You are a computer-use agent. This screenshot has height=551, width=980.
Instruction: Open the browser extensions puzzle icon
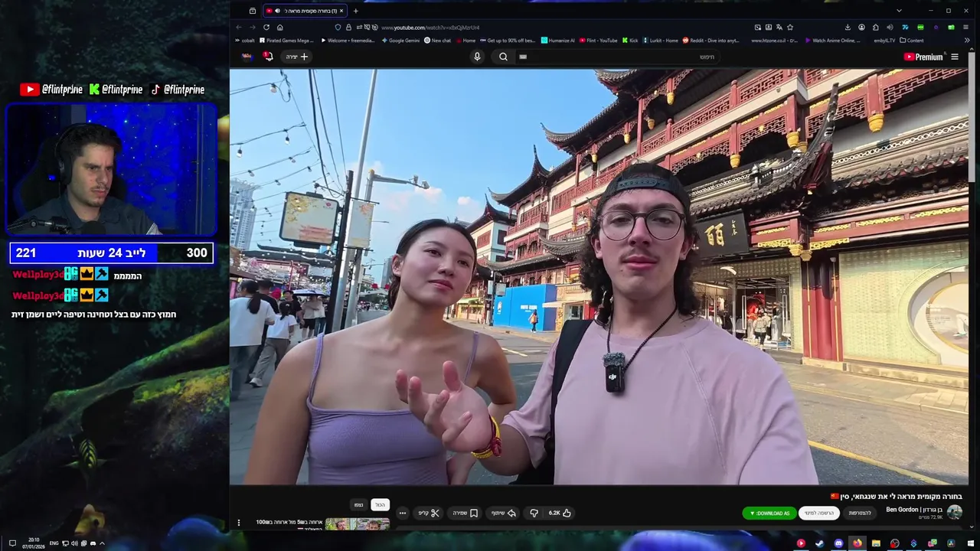pos(876,27)
